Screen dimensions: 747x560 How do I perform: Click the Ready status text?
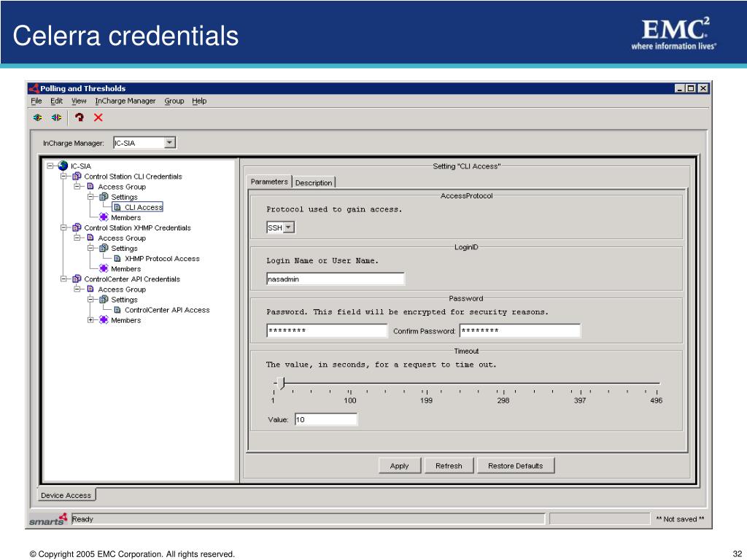point(82,519)
